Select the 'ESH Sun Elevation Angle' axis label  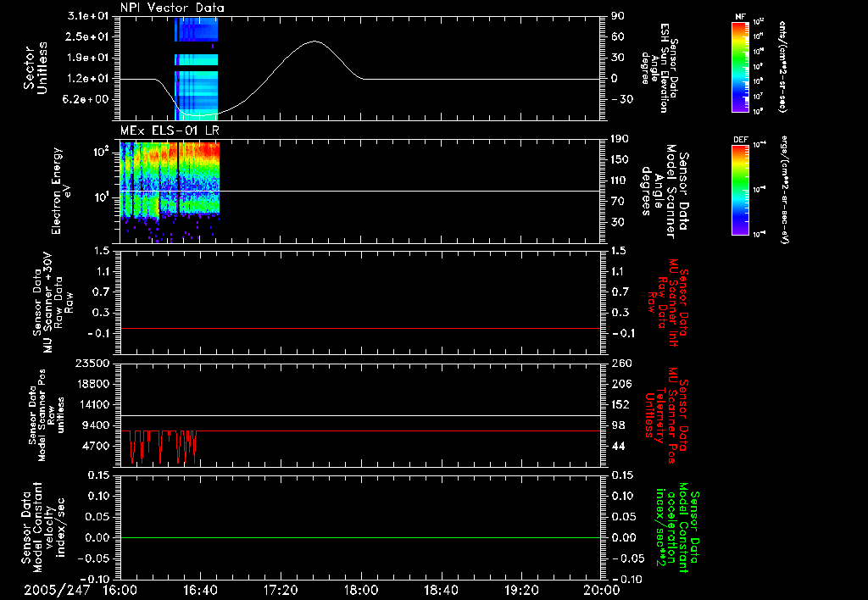(x=659, y=68)
